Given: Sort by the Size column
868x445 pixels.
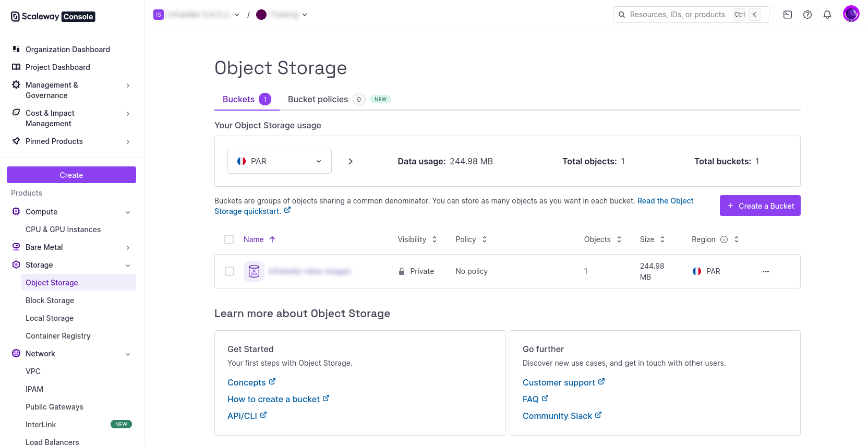Looking at the screenshot, I should (x=653, y=239).
